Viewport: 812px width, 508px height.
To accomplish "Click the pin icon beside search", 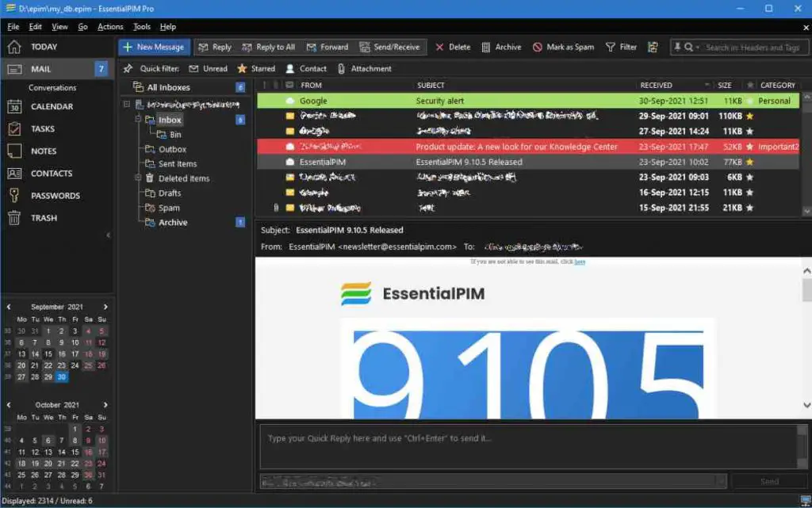I will click(677, 47).
